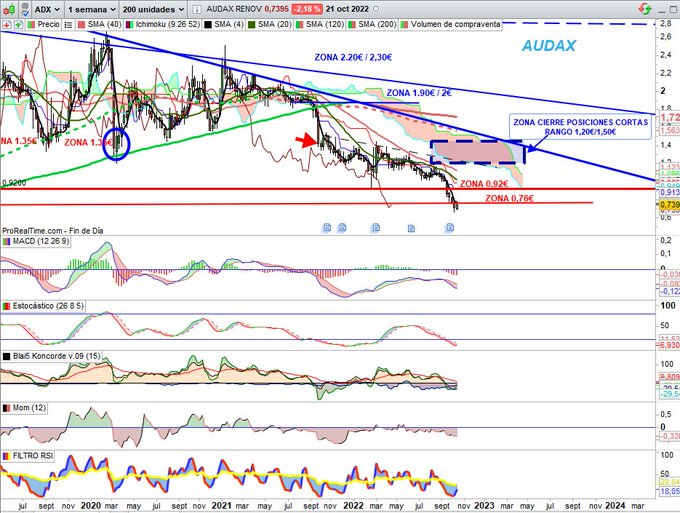Click the Koncorde label black square icon
Screen dimensions: 680x513
click(x=7, y=357)
